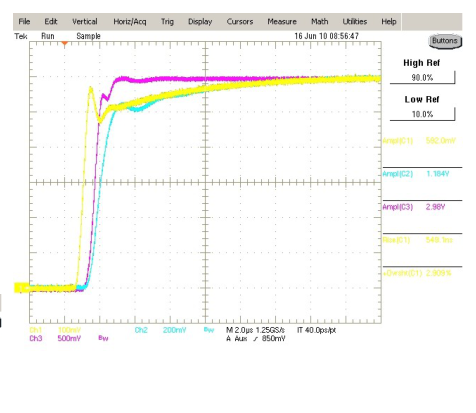
Task: Open the Horiz/Acq menu
Action: (x=130, y=22)
